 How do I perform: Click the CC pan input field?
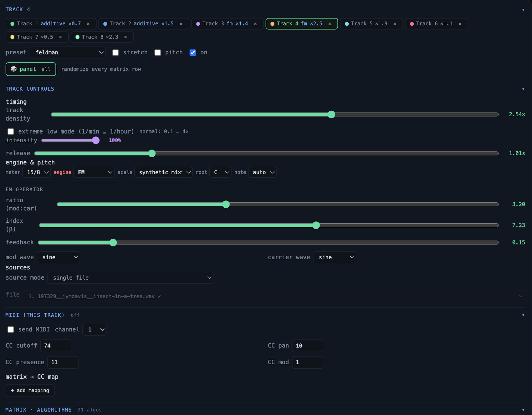click(x=307, y=346)
